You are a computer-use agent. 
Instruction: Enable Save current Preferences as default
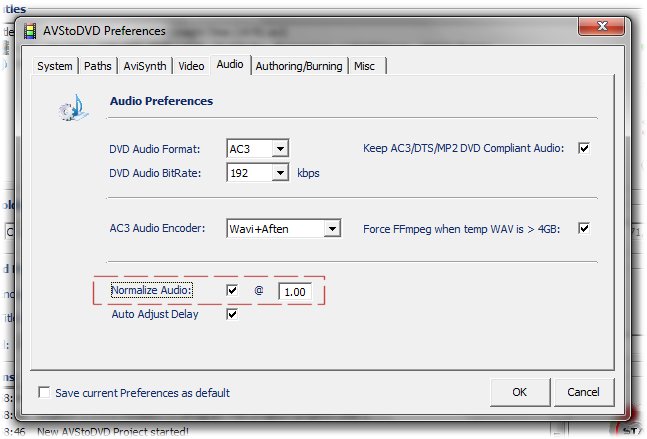pyautogui.click(x=44, y=392)
